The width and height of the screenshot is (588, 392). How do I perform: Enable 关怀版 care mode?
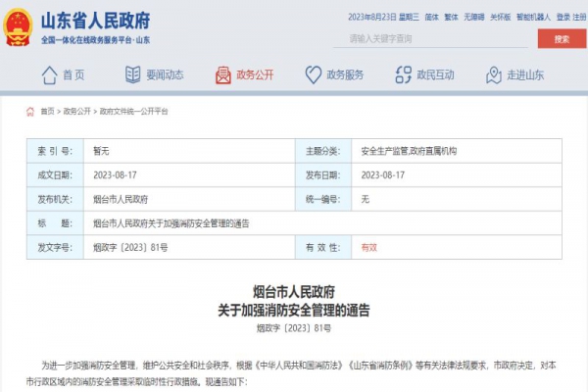point(500,17)
